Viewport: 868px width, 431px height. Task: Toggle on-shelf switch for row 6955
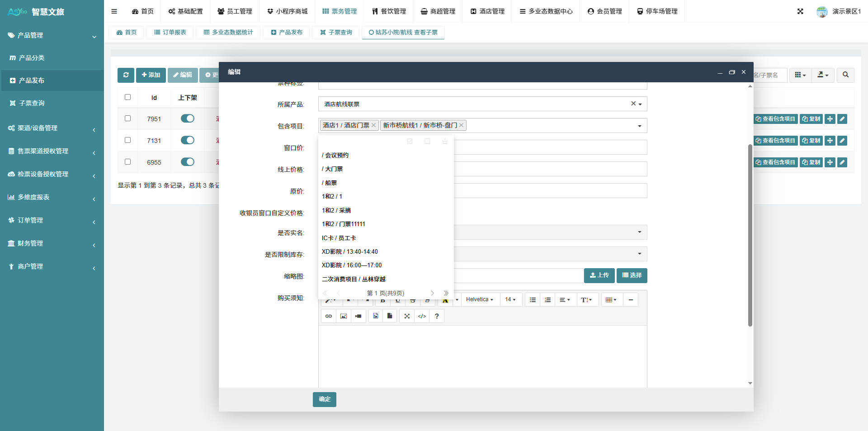tap(188, 162)
